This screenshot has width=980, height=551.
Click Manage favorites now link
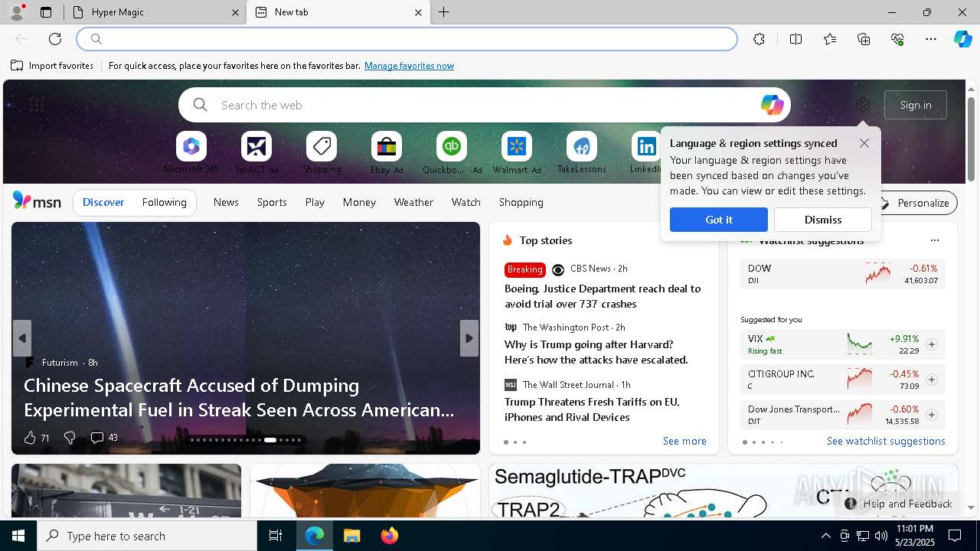point(410,66)
